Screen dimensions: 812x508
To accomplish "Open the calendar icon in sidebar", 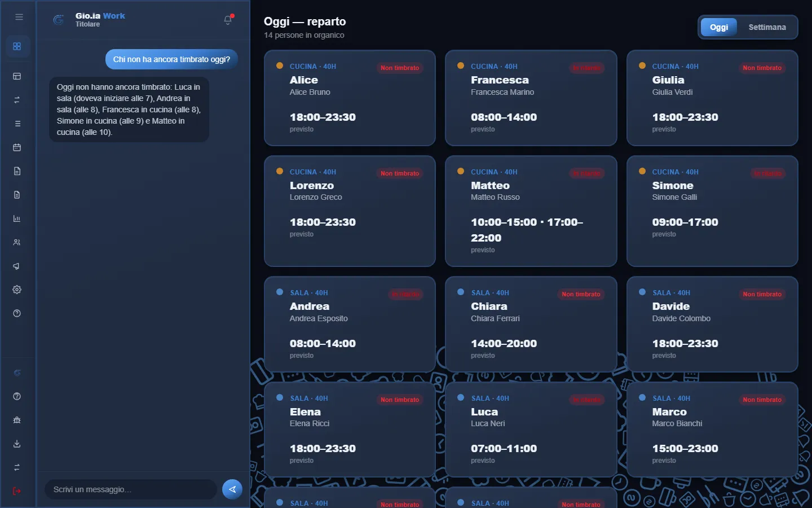I will pos(17,147).
